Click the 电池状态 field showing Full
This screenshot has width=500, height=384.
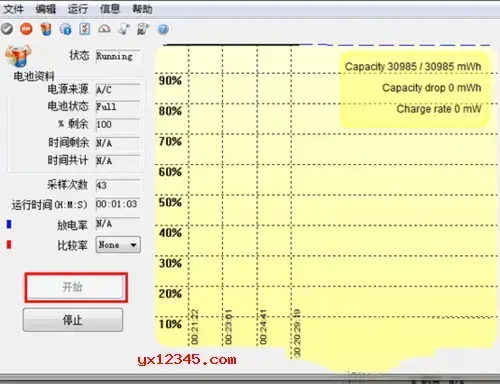(118, 107)
